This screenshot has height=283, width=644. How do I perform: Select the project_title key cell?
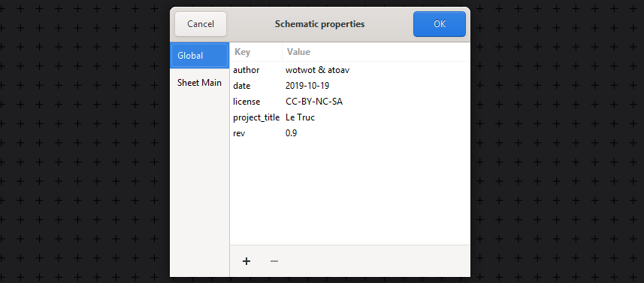(256, 117)
